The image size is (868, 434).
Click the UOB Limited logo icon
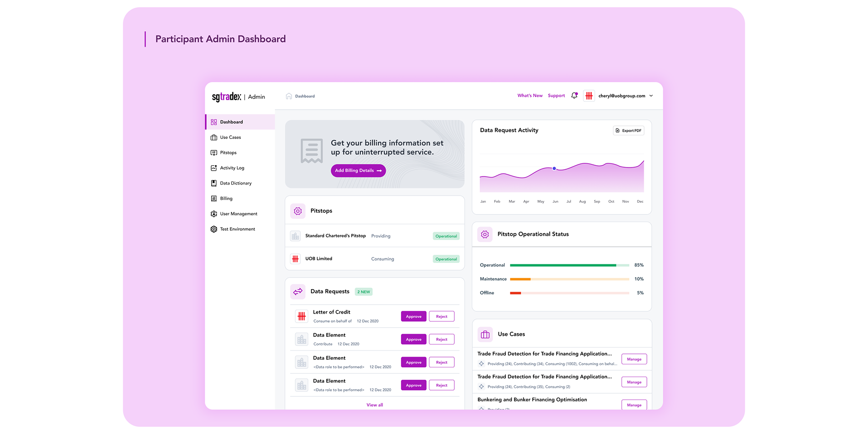(x=295, y=259)
